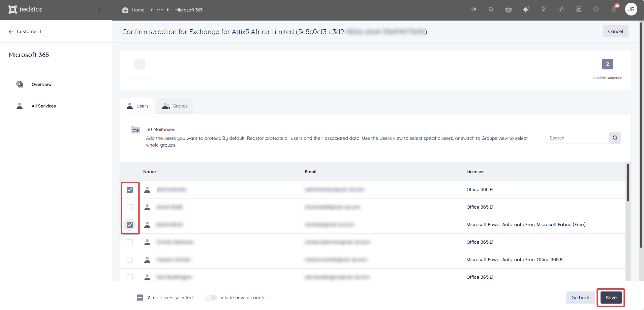Open the Home breadcrumb link
Screen dimensions: 644x310
point(133,10)
